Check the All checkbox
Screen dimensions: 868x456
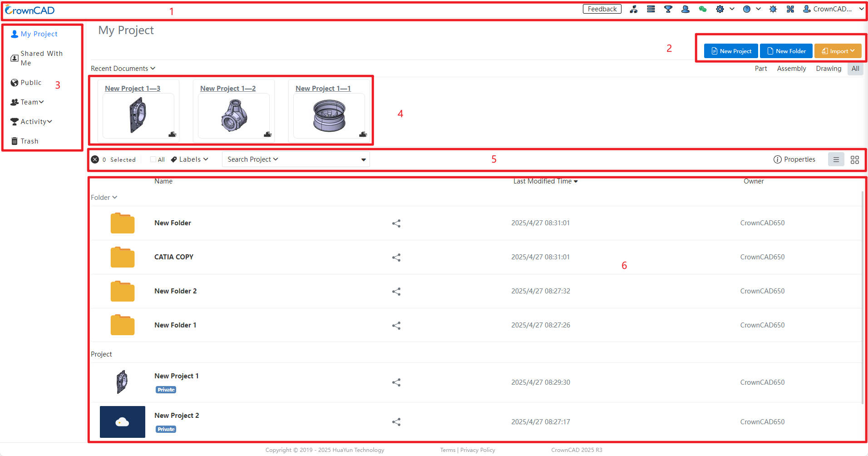(x=153, y=159)
